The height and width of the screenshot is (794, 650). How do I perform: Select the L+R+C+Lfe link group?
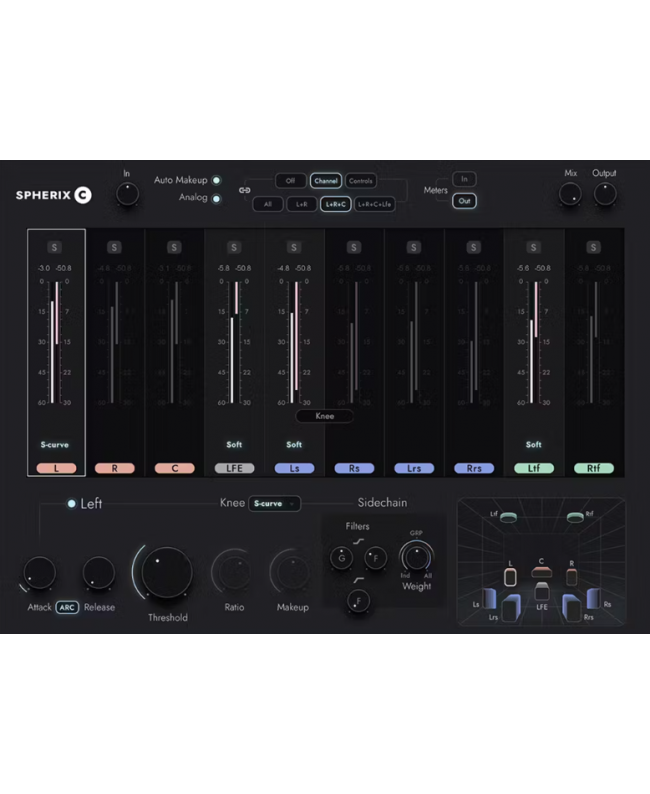pos(375,204)
